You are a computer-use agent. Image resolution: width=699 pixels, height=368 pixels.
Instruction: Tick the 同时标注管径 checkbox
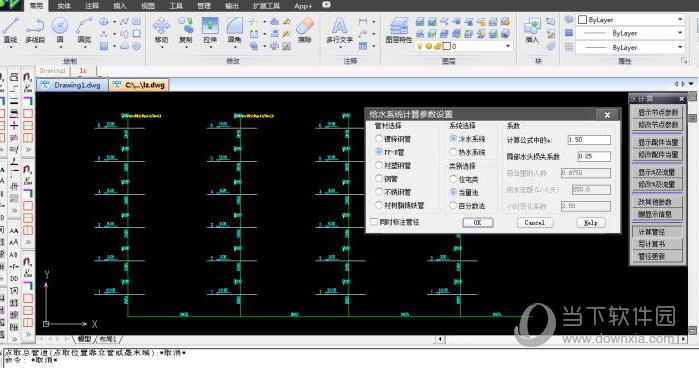tap(374, 222)
